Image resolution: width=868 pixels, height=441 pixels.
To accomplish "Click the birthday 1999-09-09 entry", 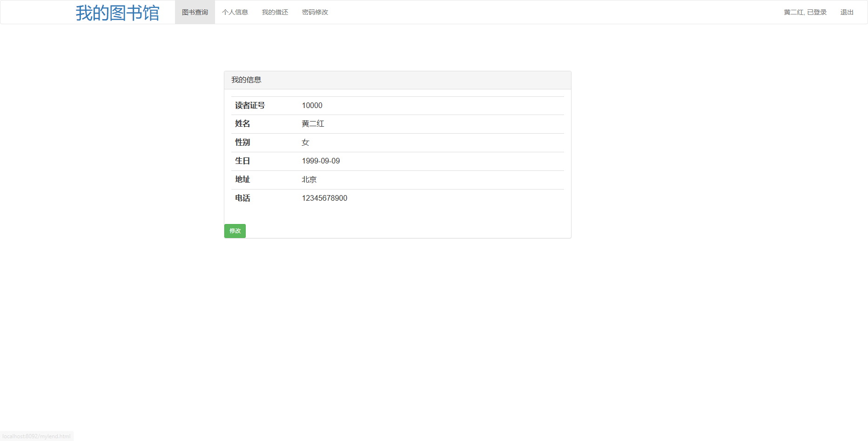I will 321,161.
